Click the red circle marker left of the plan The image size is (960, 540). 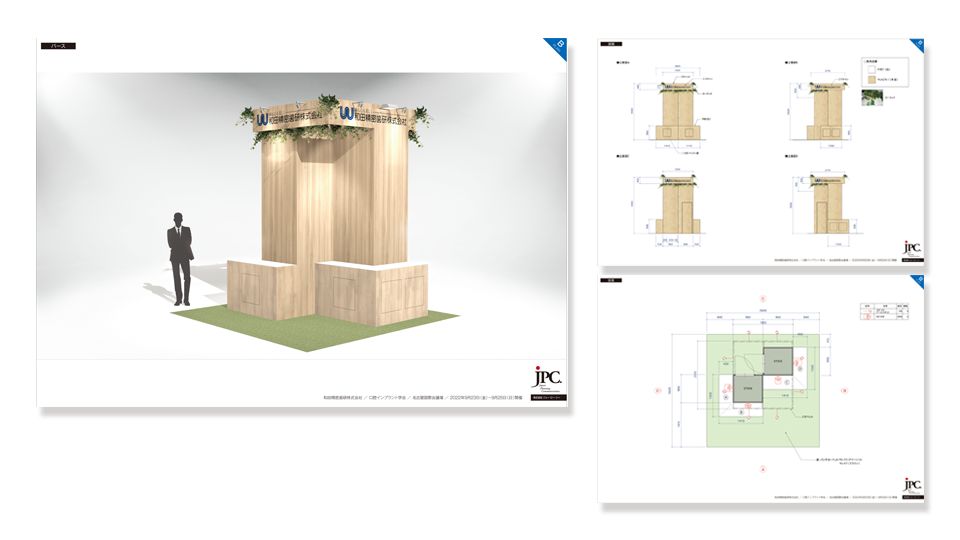pos(658,390)
